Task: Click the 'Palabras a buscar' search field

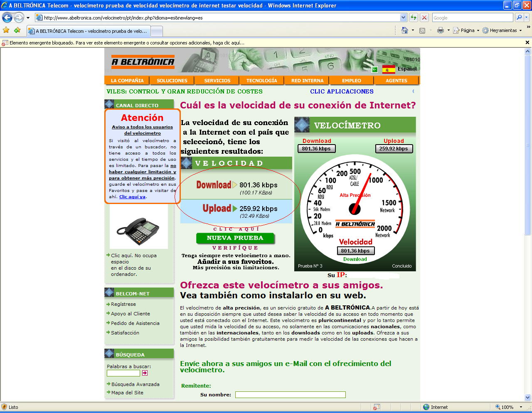Action: (x=123, y=373)
